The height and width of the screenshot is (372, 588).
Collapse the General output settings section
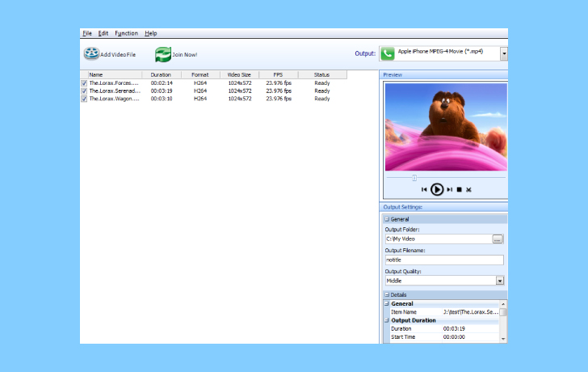click(x=387, y=219)
